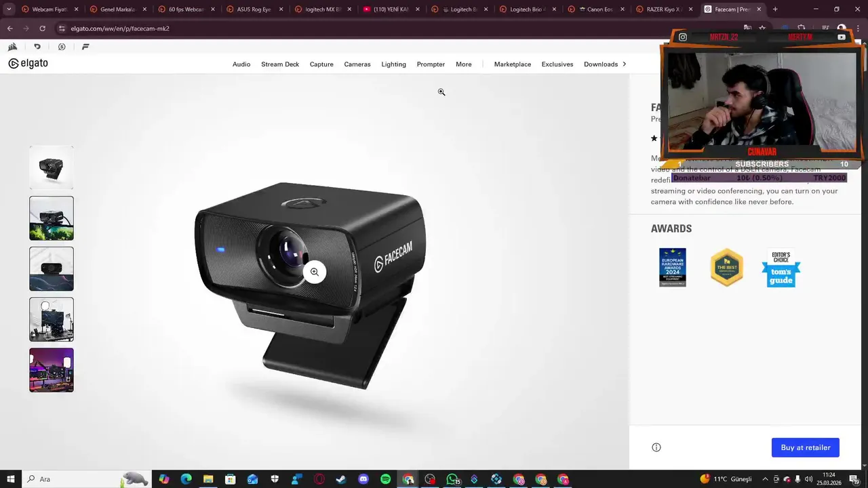Show hidden system tray icons

click(765, 479)
